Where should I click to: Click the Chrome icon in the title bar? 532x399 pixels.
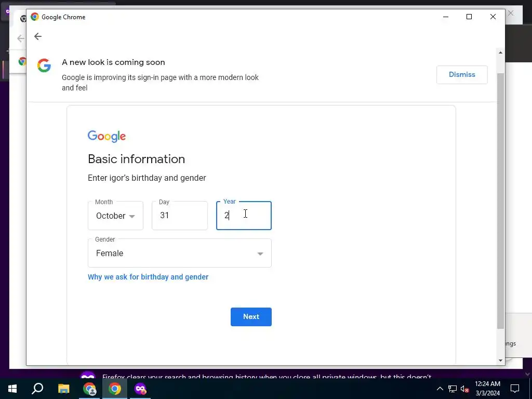[35, 17]
